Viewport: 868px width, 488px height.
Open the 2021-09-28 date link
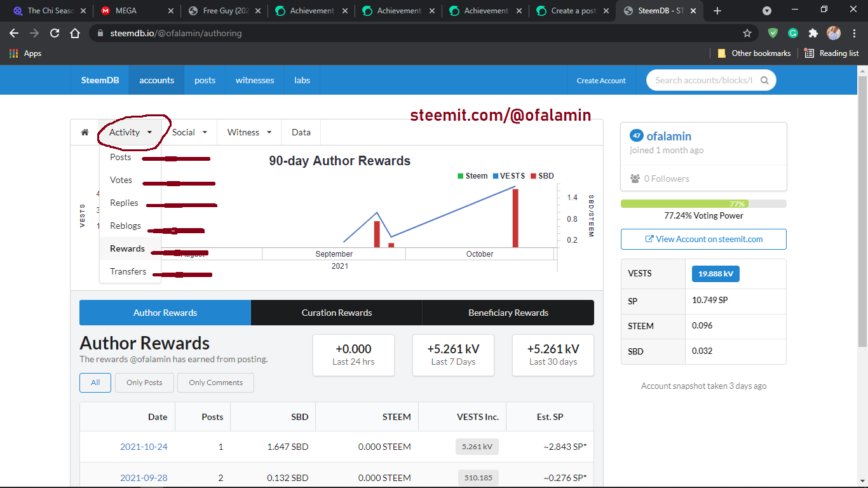(x=144, y=478)
